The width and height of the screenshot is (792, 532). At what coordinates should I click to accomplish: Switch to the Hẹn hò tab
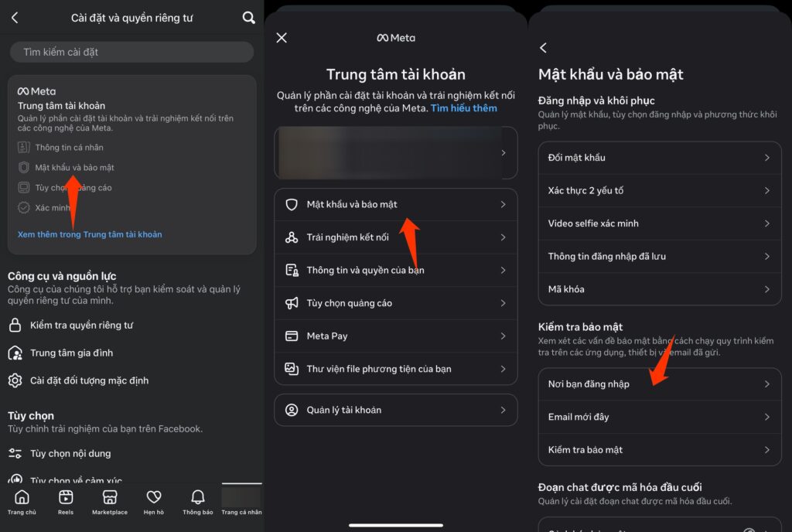[154, 502]
